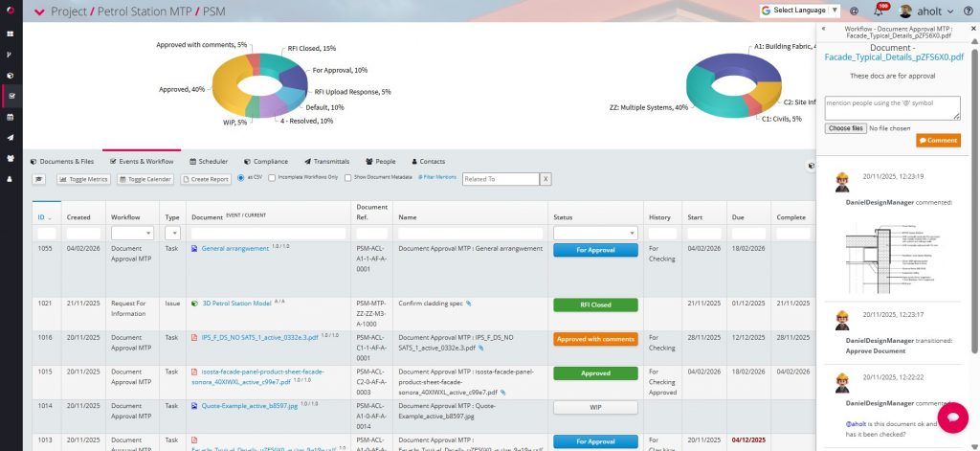Open the 3D Petrol Station Model link
Image resolution: width=980 pixels, height=451 pixels.
click(x=237, y=304)
